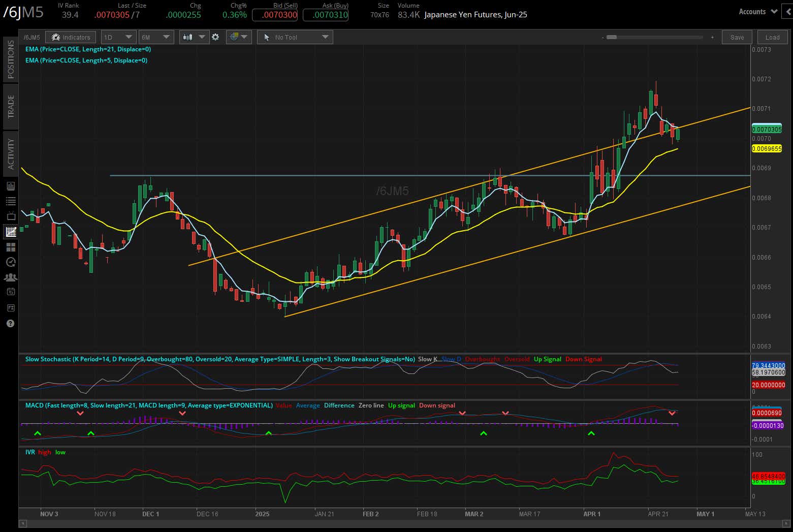Open the help question mark icon
This screenshot has height=532, width=793.
pyautogui.click(x=10, y=323)
